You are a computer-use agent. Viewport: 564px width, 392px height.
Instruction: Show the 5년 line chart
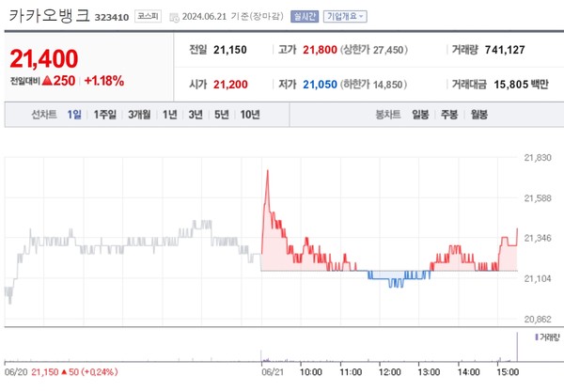click(222, 115)
